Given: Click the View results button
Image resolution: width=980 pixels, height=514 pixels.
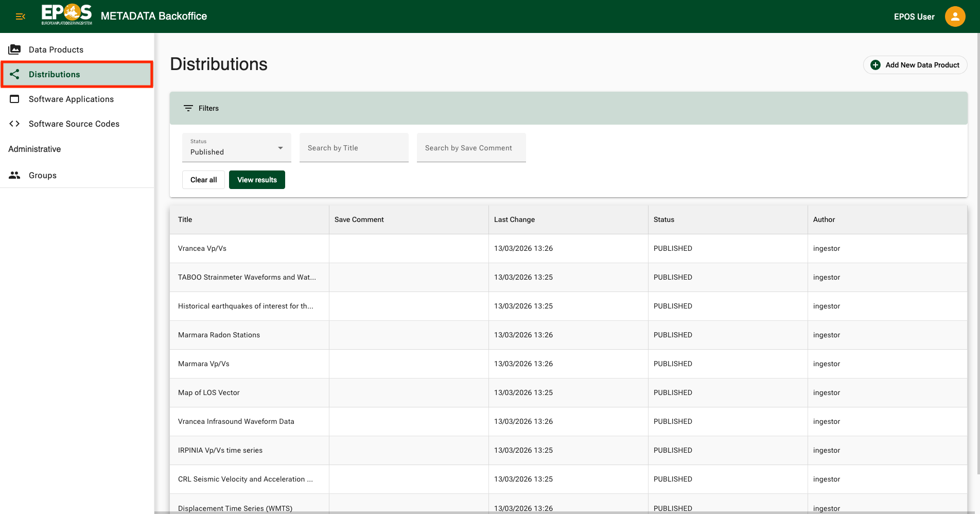Looking at the screenshot, I should point(257,179).
